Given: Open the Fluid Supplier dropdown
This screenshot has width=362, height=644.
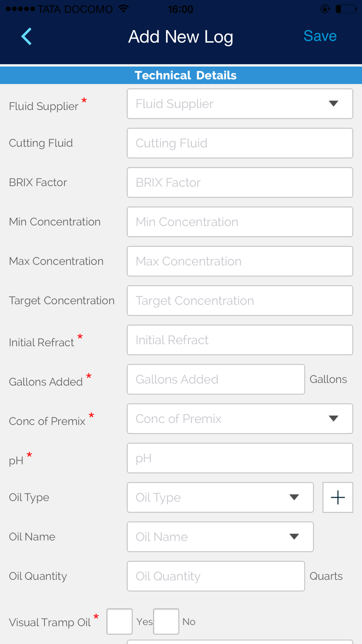Looking at the screenshot, I should [x=240, y=104].
